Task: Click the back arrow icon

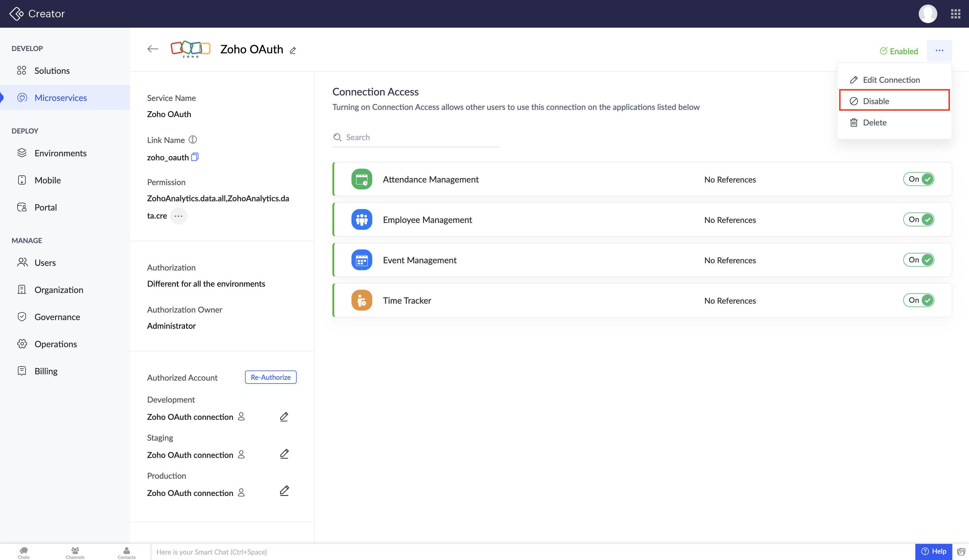Action: click(153, 49)
